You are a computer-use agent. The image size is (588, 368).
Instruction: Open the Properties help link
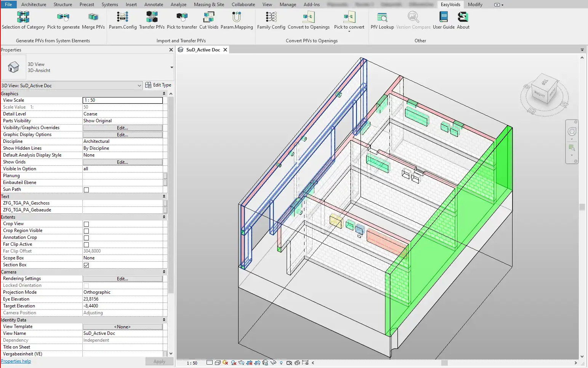16,361
